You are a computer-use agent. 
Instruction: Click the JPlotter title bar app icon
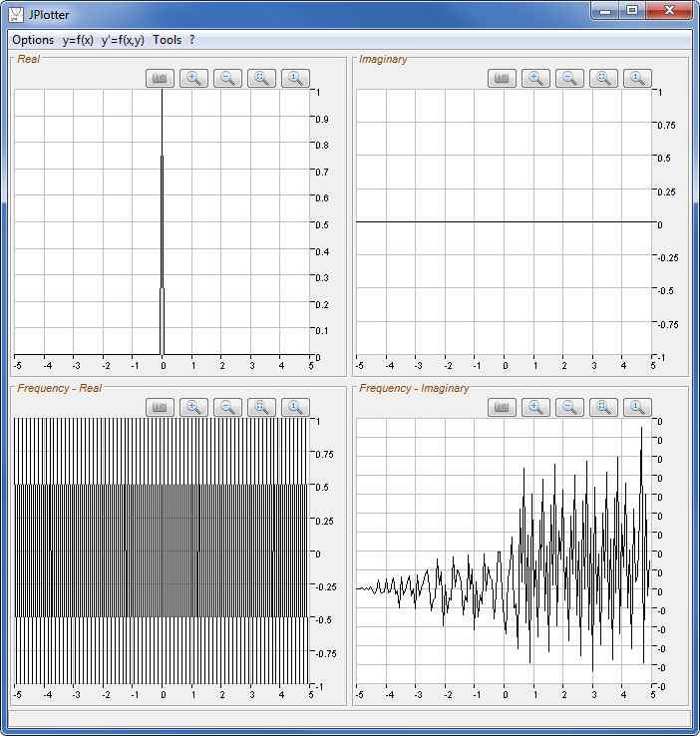point(16,14)
